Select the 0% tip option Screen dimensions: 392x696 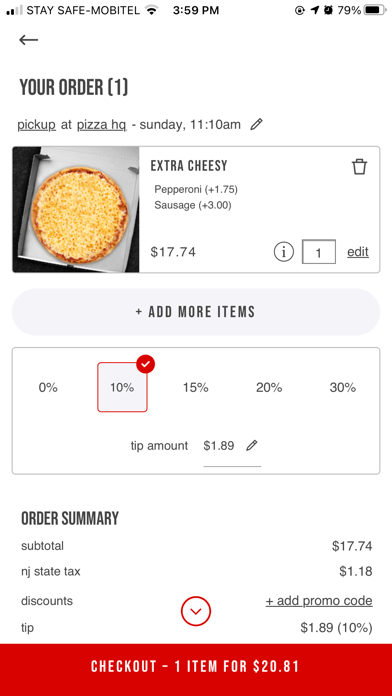[48, 388]
